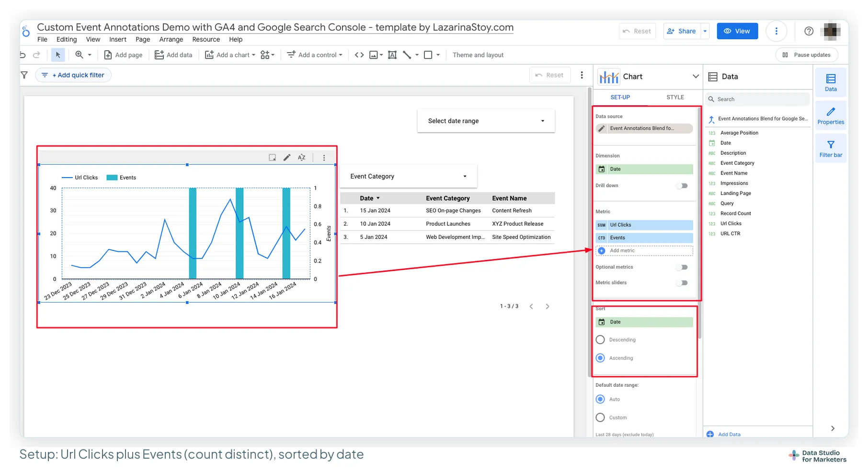The image size is (868, 473).
Task: Click the chart select-area marquee icon
Action: click(x=273, y=158)
